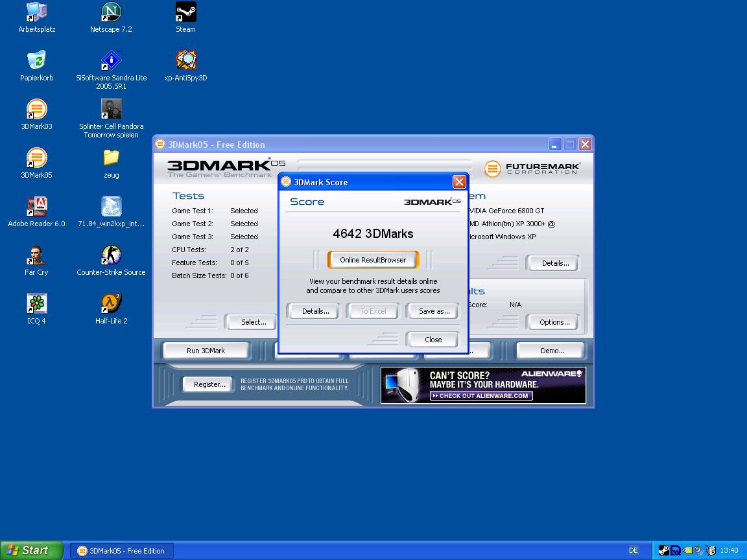
Task: Click Run 3DMark button
Action: pos(206,351)
